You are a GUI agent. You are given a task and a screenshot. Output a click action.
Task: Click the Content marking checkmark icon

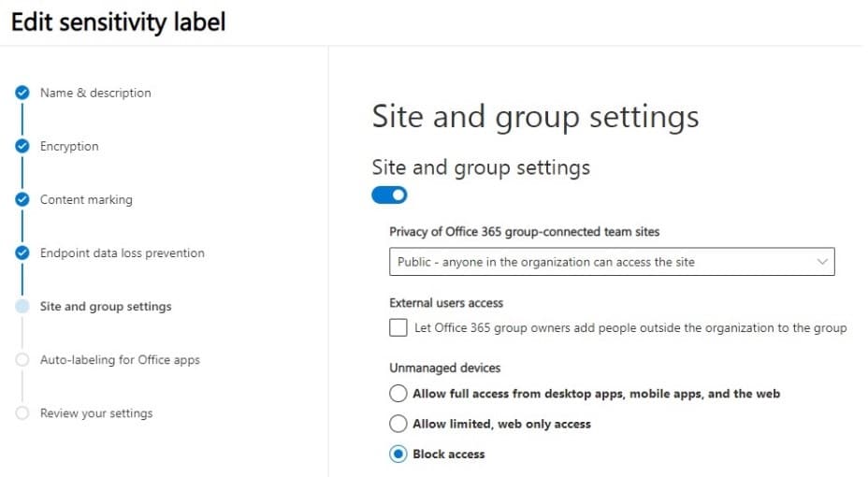(22, 199)
